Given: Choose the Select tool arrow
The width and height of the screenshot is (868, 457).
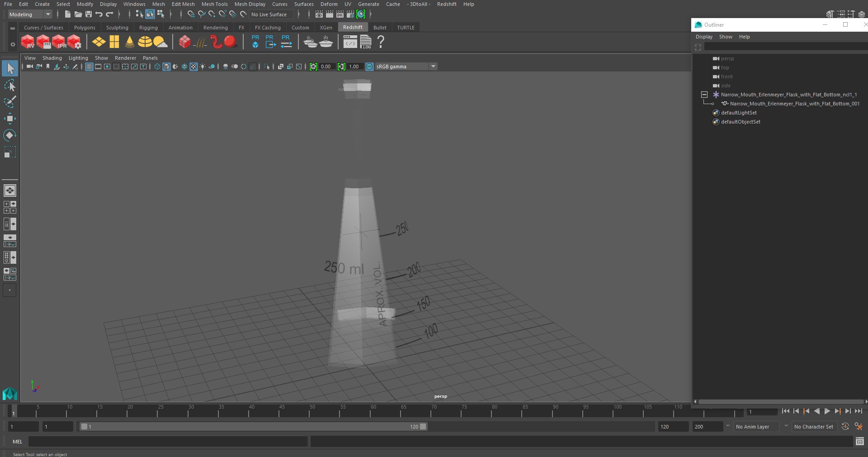Looking at the screenshot, I should pyautogui.click(x=9, y=68).
